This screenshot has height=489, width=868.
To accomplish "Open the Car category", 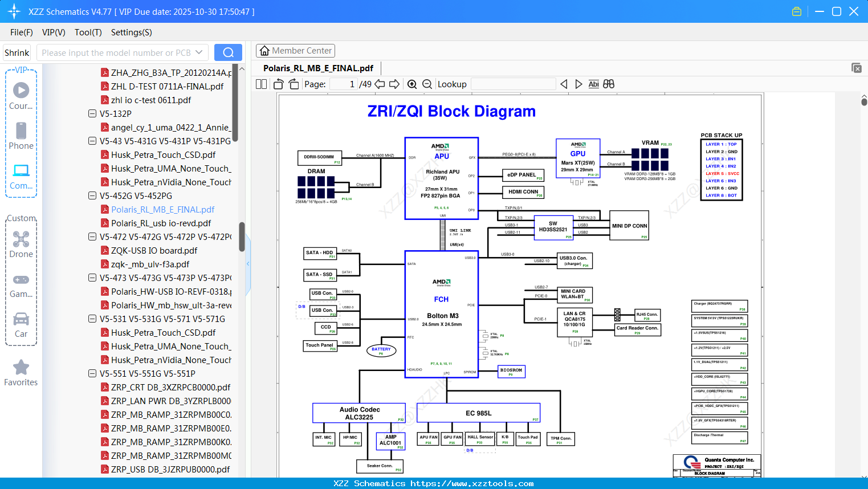I will [21, 325].
